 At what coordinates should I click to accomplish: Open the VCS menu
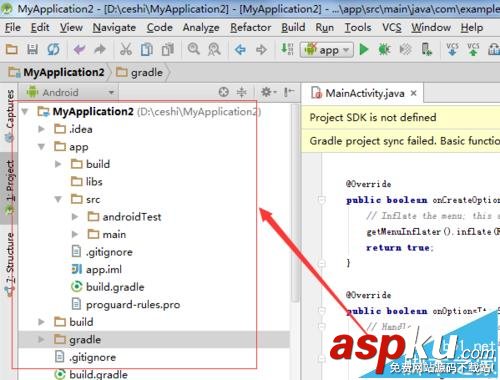(x=392, y=28)
